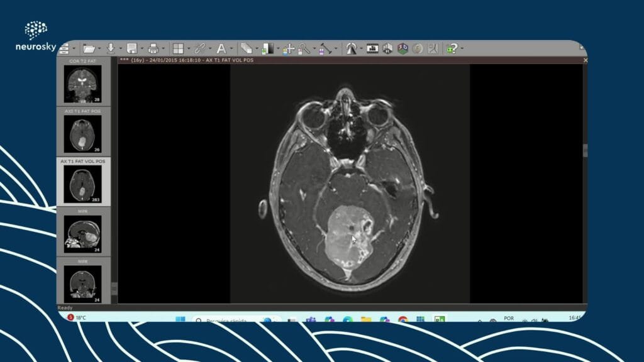
Task: Launch the cine filmstrip viewer
Action: pyautogui.click(x=372, y=47)
